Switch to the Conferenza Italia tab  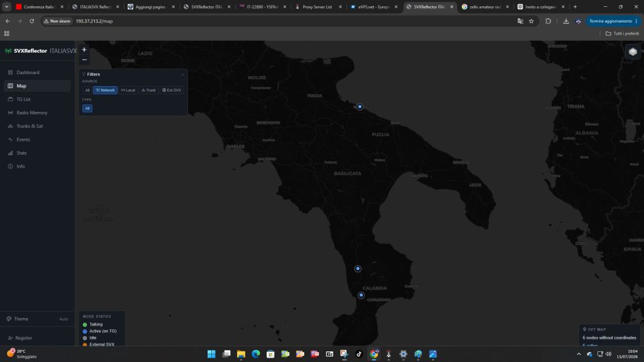40,7
